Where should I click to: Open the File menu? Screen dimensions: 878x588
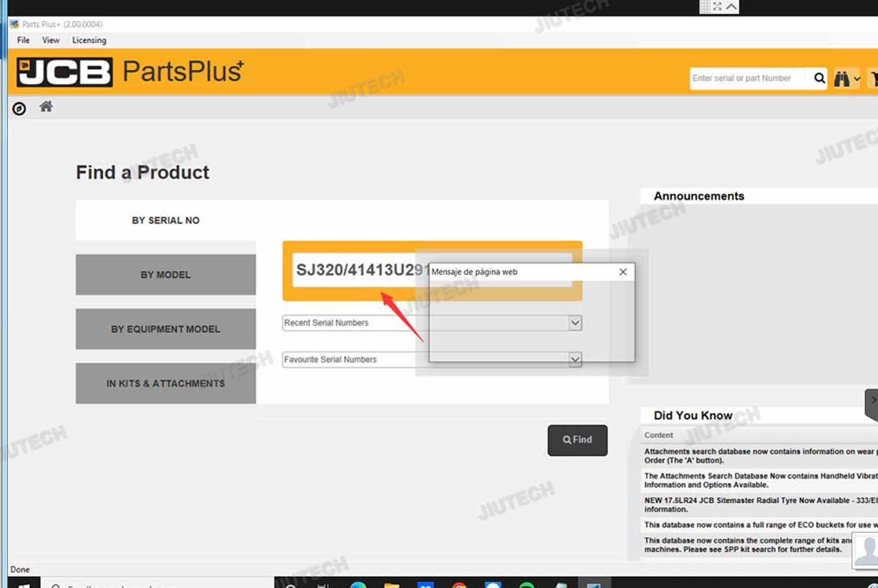click(x=23, y=40)
